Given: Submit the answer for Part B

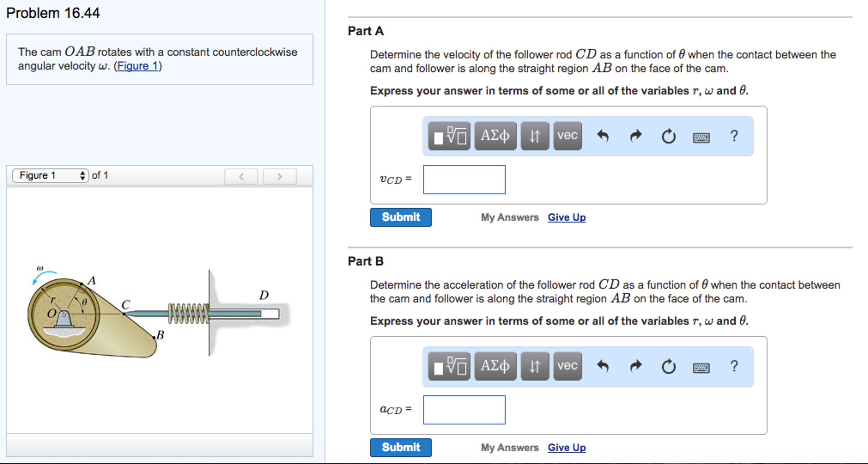Looking at the screenshot, I should [x=400, y=447].
